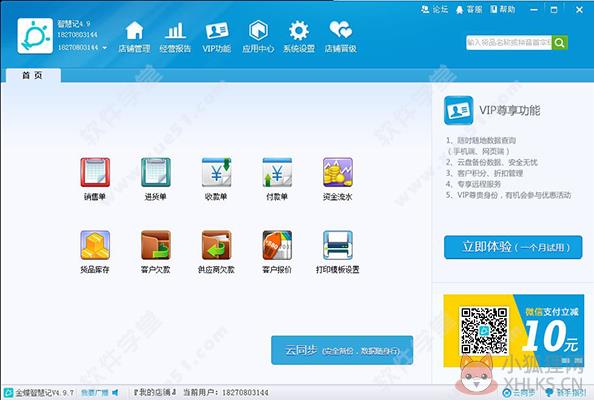Click the app logo in header

point(35,36)
